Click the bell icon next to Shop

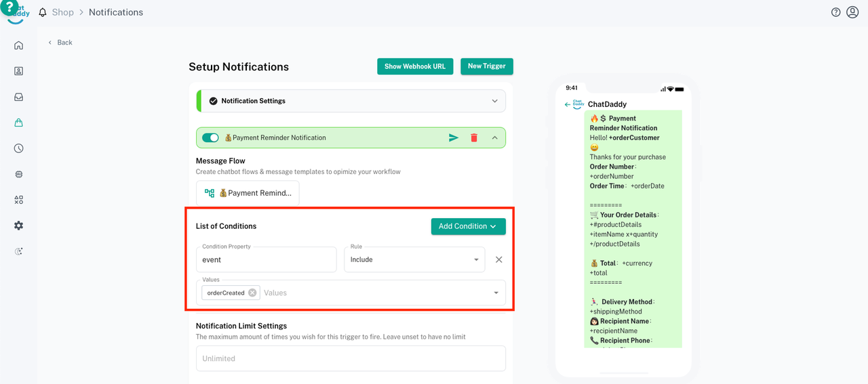point(43,12)
